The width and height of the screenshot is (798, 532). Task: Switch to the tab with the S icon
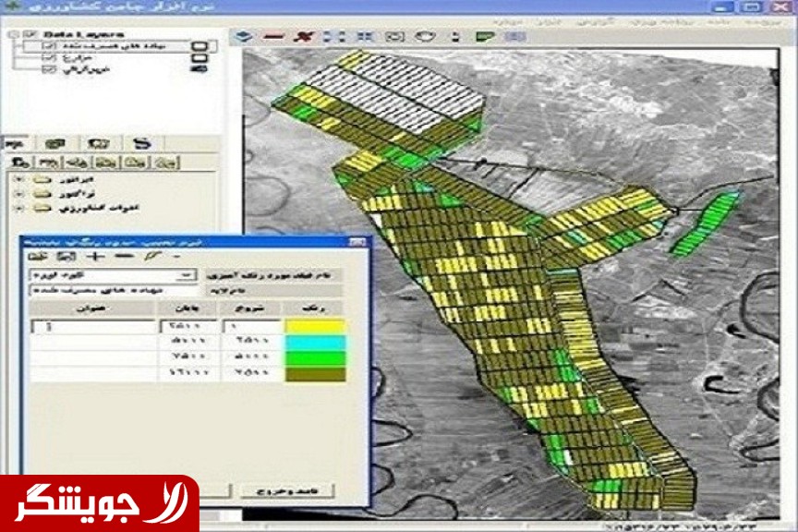coord(141,143)
